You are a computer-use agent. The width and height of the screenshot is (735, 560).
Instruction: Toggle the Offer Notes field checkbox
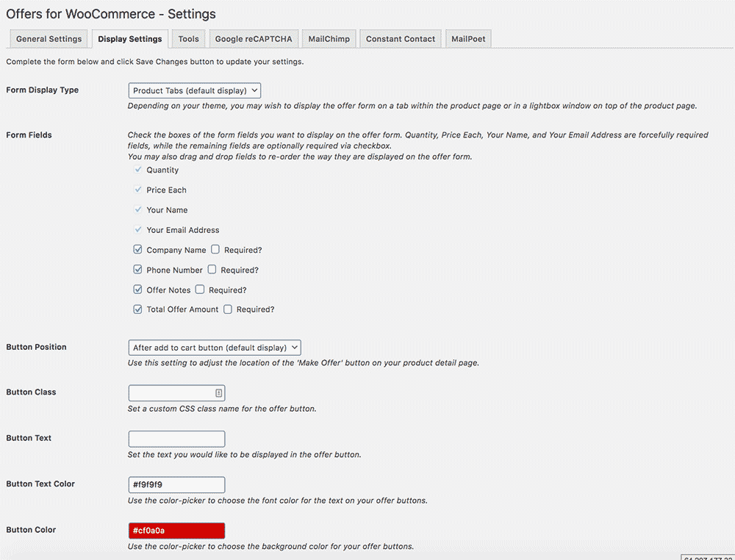coord(137,290)
